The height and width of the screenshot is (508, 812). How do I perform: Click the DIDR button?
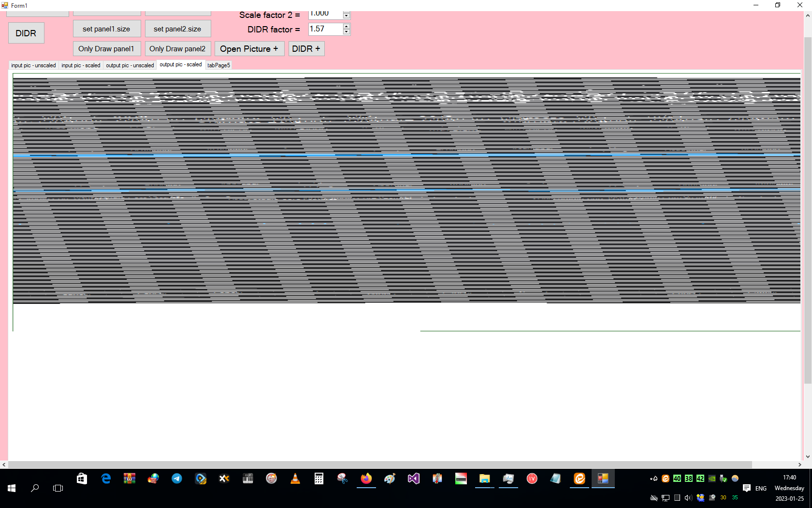[x=26, y=33]
